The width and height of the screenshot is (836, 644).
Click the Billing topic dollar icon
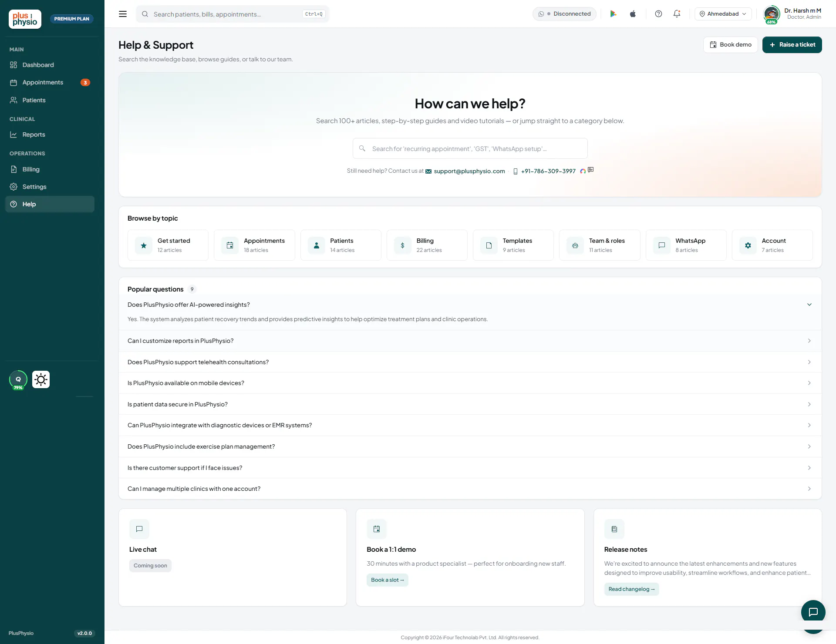403,245
